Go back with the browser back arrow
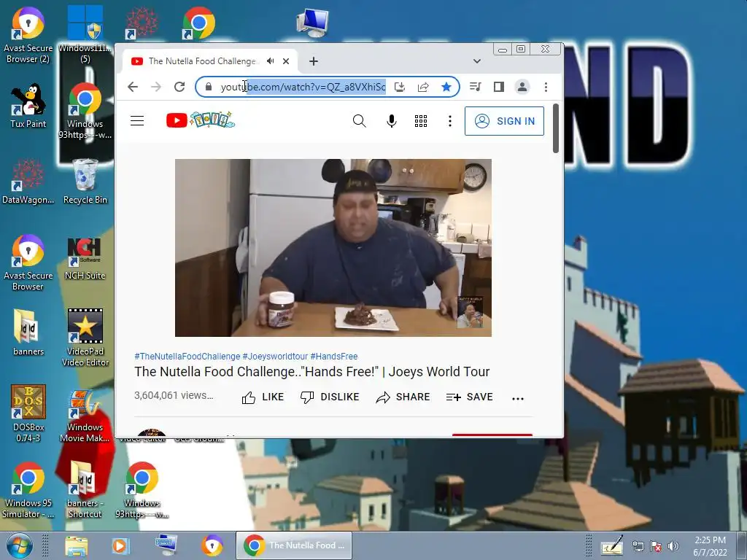 133,87
